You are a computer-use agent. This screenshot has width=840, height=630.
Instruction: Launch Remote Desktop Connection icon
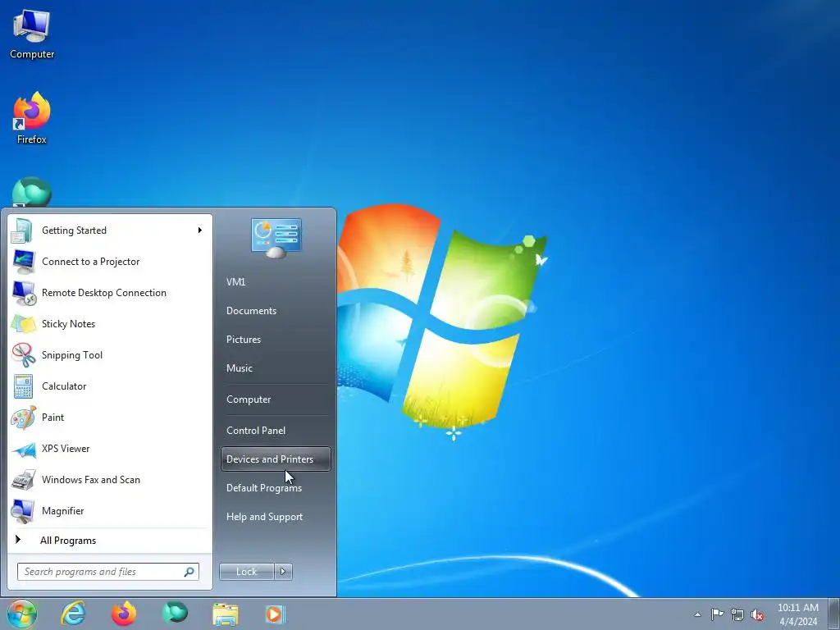[23, 293]
